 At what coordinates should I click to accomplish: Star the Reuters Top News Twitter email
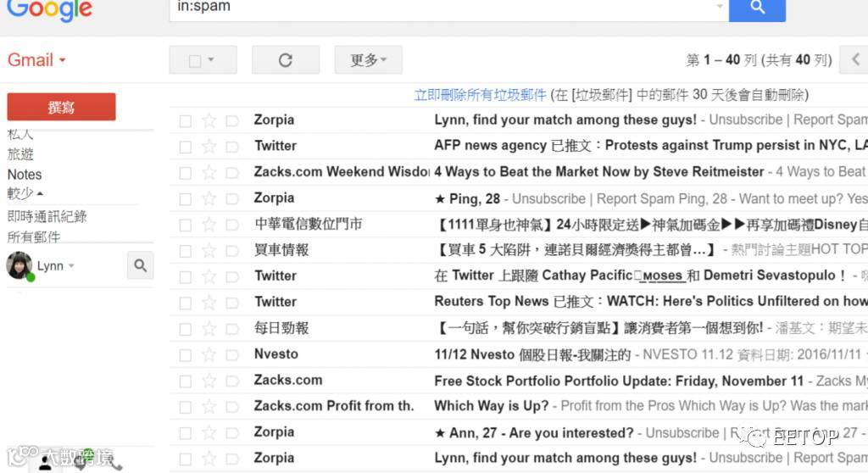tap(209, 303)
